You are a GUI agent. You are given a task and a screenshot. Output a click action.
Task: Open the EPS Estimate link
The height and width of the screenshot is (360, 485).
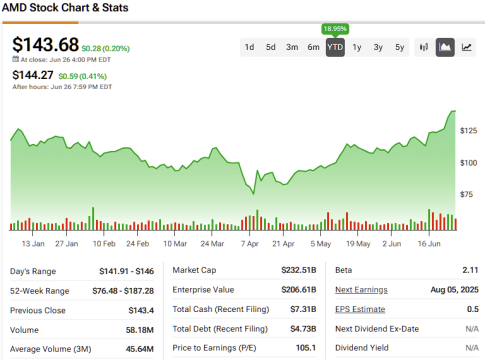click(x=360, y=309)
